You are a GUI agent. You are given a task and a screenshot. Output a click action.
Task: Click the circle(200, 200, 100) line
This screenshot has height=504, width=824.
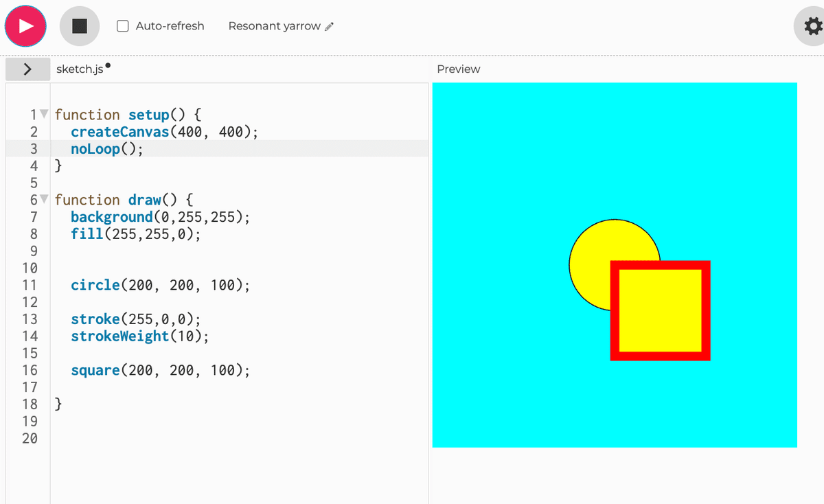(x=160, y=285)
